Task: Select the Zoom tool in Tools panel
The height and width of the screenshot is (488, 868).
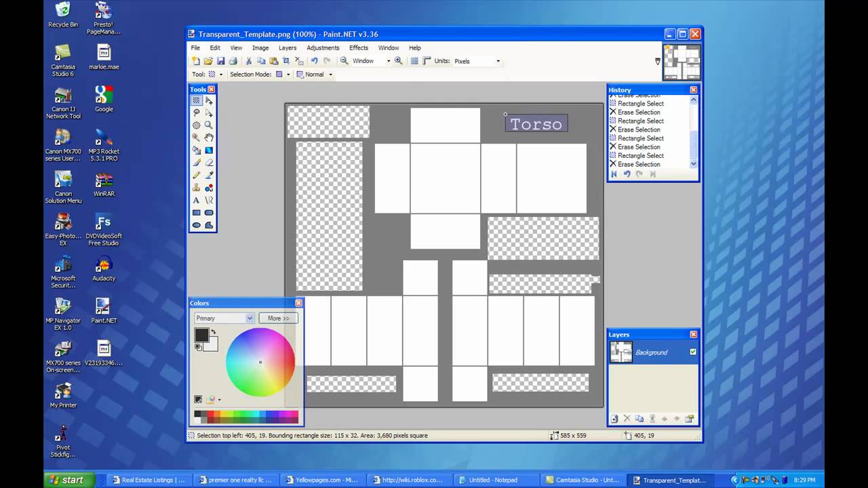Action: click(209, 125)
